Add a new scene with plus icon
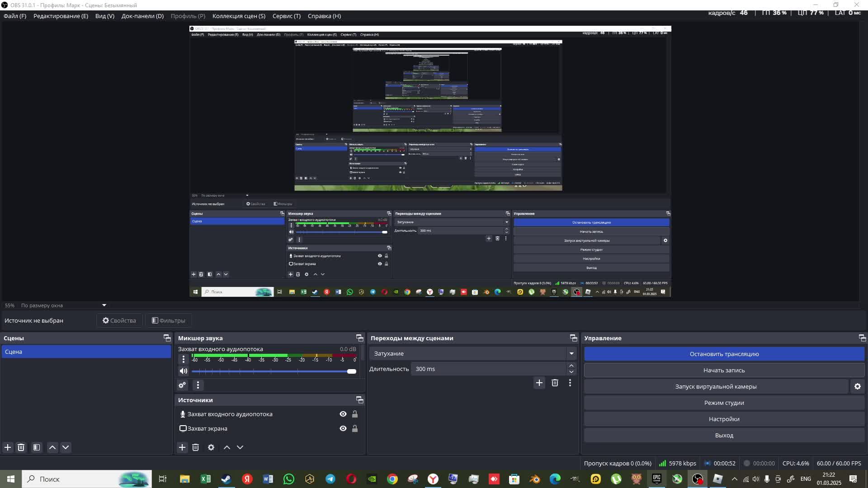Viewport: 868px width, 488px height. click(x=8, y=447)
